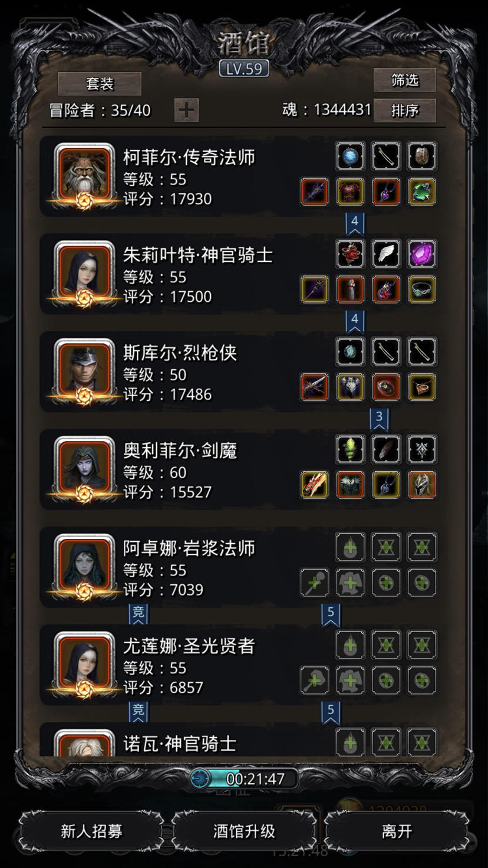Select 朱莉叶特's white wing equipment icon
This screenshot has width=488, height=868.
pos(387,254)
